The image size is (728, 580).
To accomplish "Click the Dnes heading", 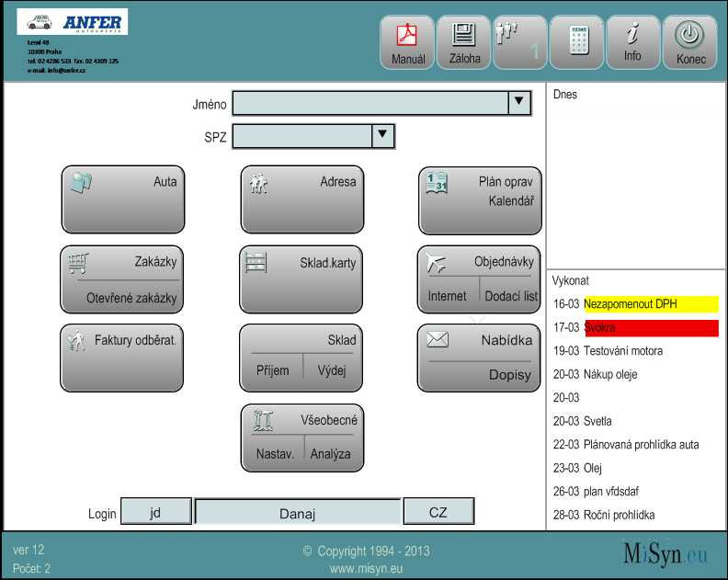I will [x=565, y=95].
